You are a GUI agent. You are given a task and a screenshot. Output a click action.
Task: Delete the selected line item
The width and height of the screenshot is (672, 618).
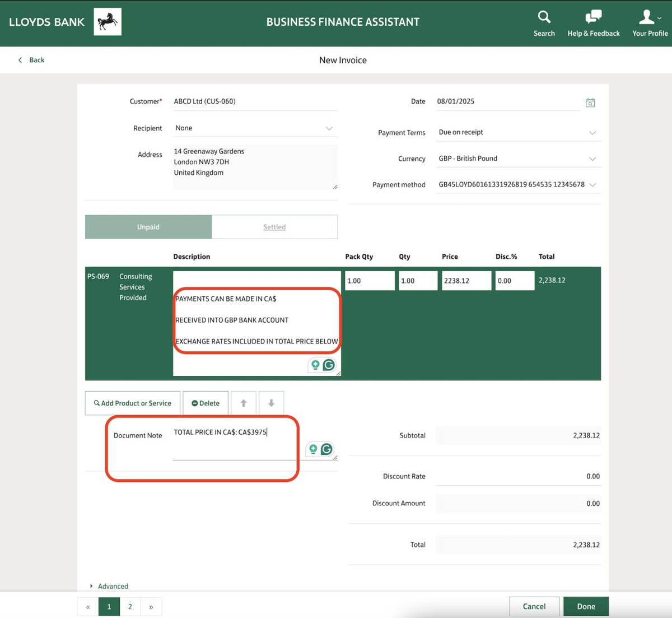(x=206, y=403)
